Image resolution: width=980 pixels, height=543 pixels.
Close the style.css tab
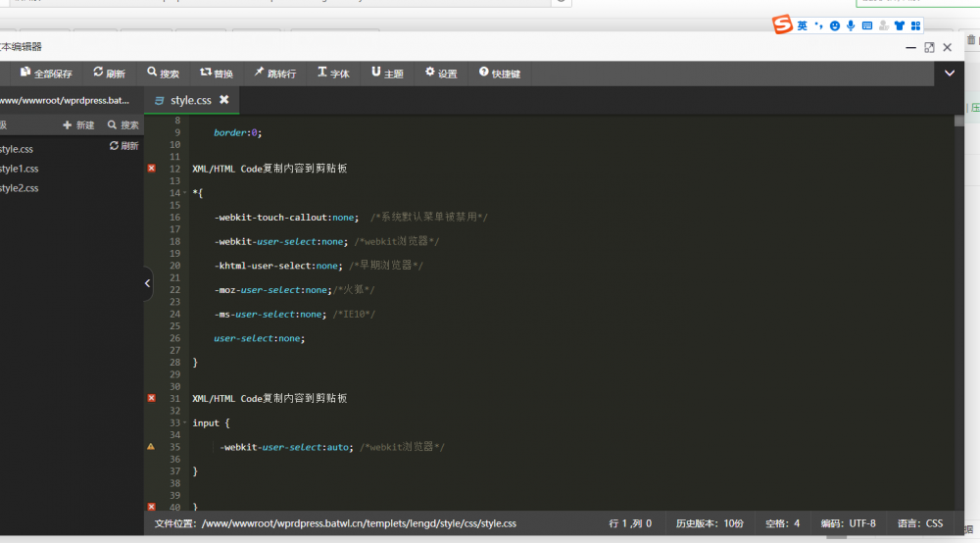[x=224, y=99]
